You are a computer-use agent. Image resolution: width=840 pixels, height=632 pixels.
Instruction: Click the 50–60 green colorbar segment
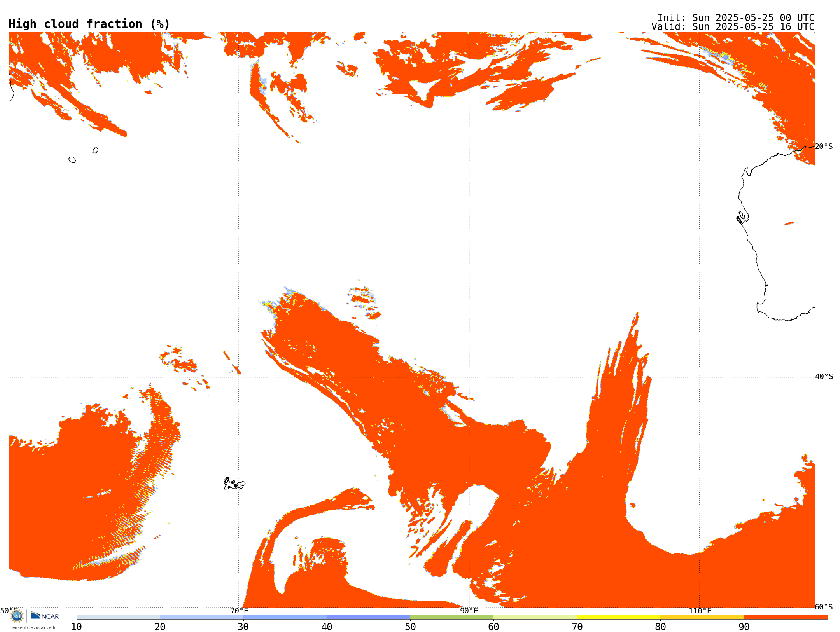pos(452,617)
